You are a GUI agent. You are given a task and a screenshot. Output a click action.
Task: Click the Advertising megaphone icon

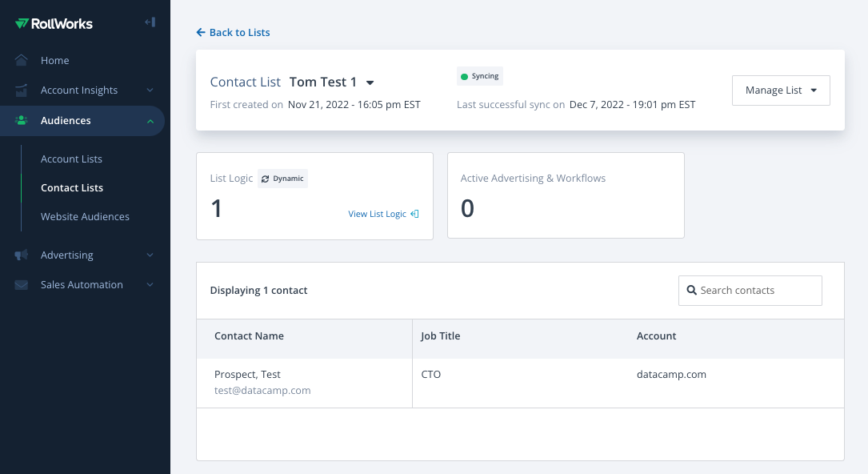tap(21, 255)
